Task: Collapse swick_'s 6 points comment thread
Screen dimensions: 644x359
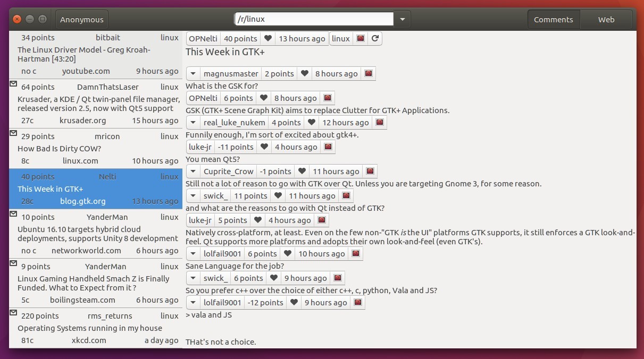Action: click(193, 278)
